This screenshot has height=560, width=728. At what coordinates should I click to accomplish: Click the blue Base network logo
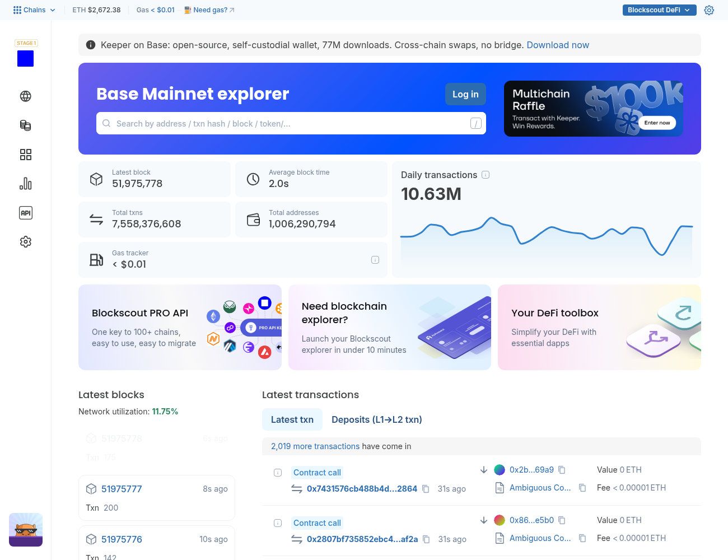coord(26,59)
